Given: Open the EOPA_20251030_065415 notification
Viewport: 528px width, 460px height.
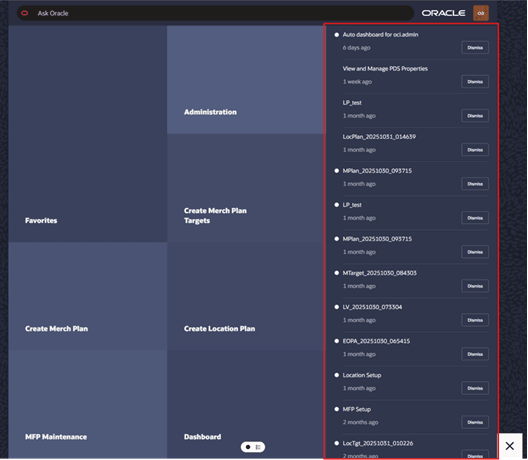Looking at the screenshot, I should [376, 341].
